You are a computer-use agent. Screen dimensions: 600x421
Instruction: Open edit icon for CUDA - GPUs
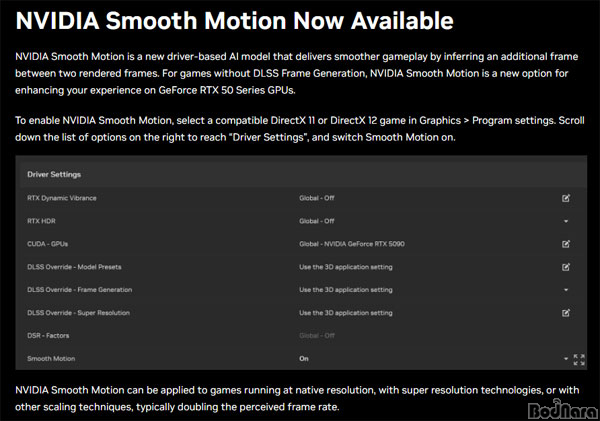(566, 244)
